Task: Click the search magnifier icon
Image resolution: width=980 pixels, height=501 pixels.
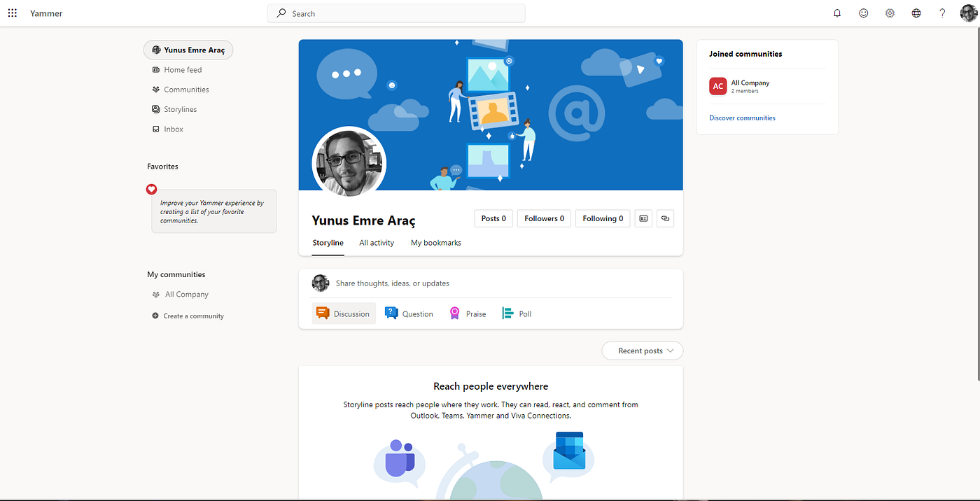Action: coord(281,13)
